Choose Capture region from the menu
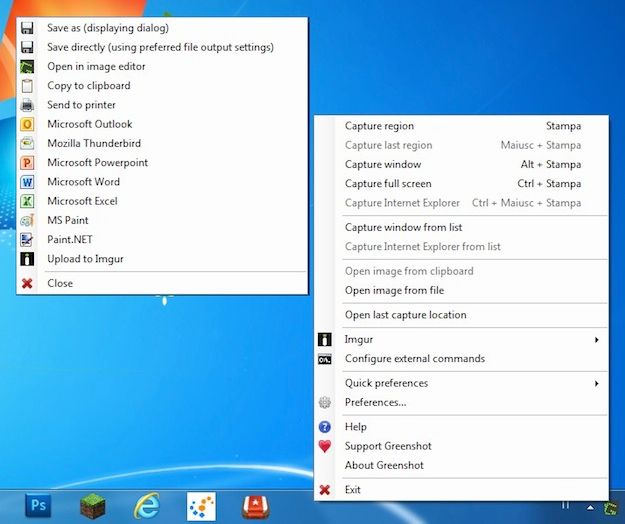This screenshot has width=625, height=524. [379, 126]
